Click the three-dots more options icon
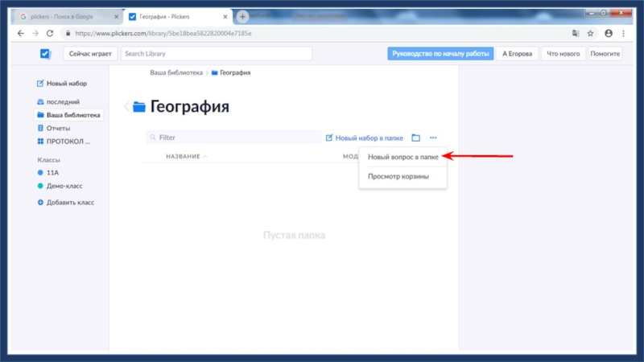Screen dimensions: 644x362 click(x=433, y=138)
